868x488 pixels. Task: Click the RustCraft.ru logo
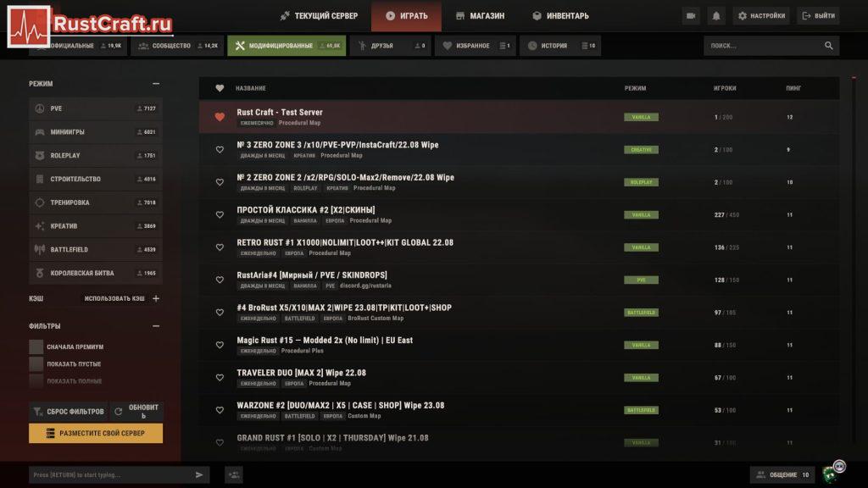(x=90, y=25)
